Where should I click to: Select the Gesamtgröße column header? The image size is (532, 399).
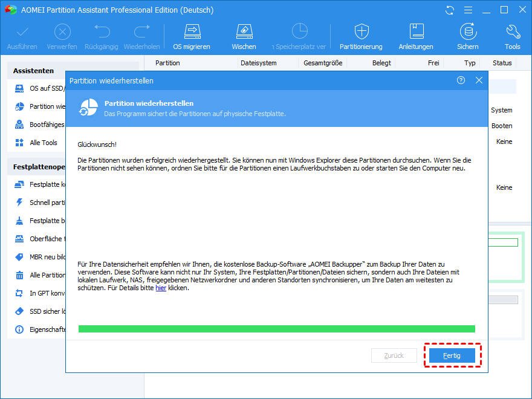(323, 63)
